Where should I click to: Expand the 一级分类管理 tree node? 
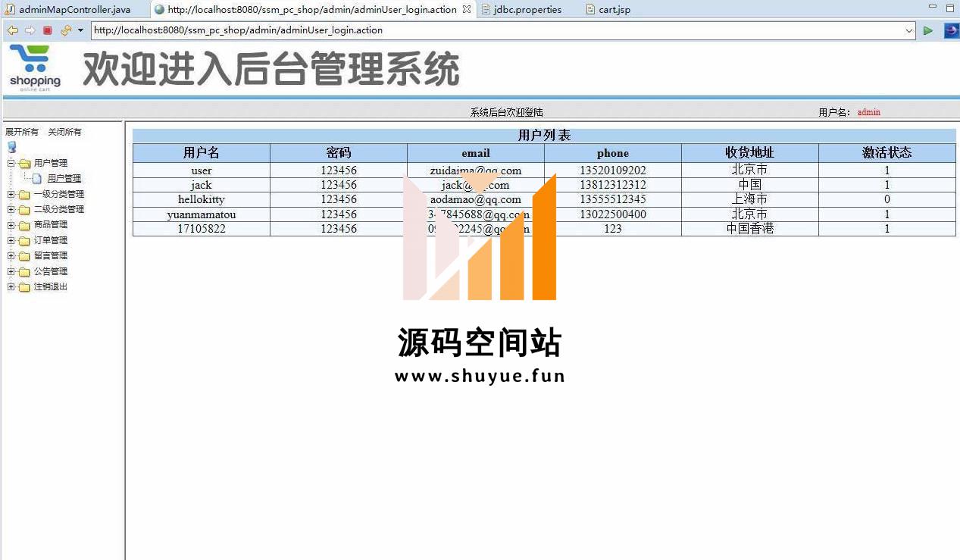click(11, 194)
